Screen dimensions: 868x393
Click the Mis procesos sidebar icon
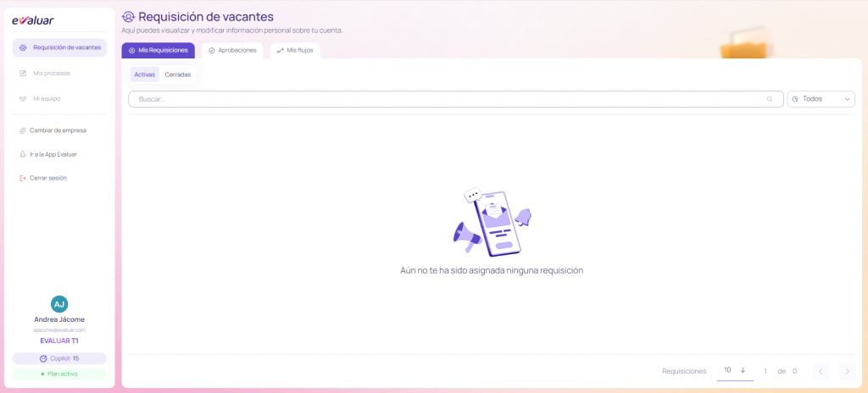click(23, 74)
